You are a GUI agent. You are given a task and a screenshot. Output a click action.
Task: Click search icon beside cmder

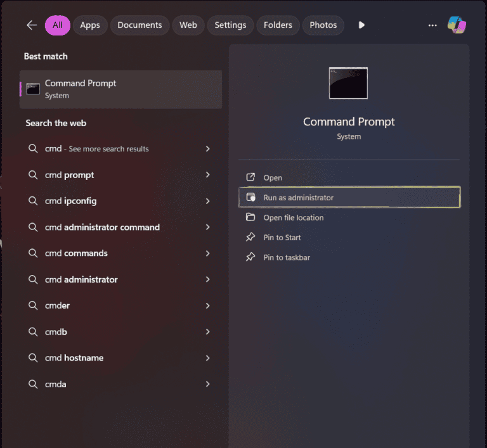point(33,305)
